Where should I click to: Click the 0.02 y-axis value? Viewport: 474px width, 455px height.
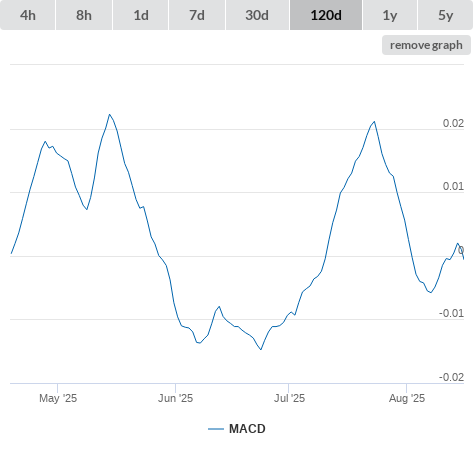(x=453, y=123)
